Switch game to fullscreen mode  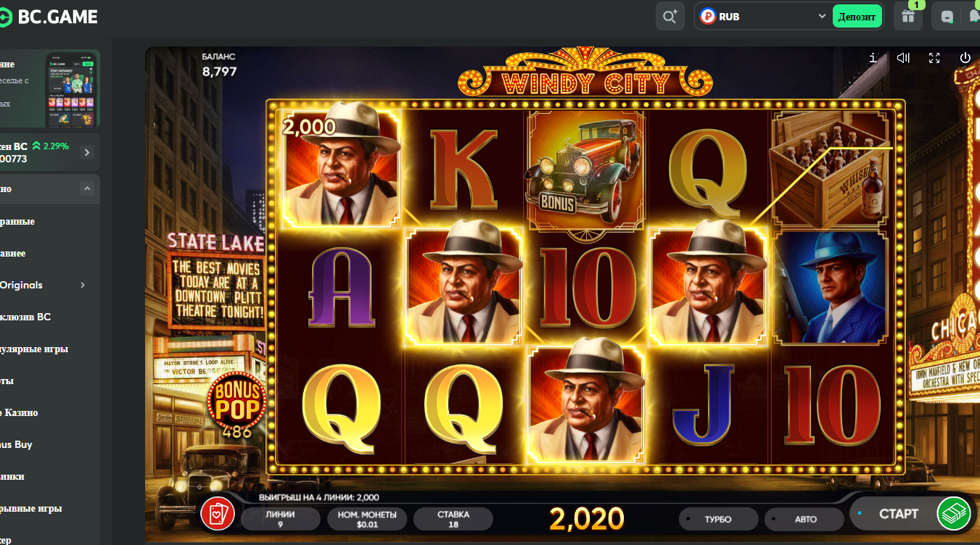[x=934, y=58]
